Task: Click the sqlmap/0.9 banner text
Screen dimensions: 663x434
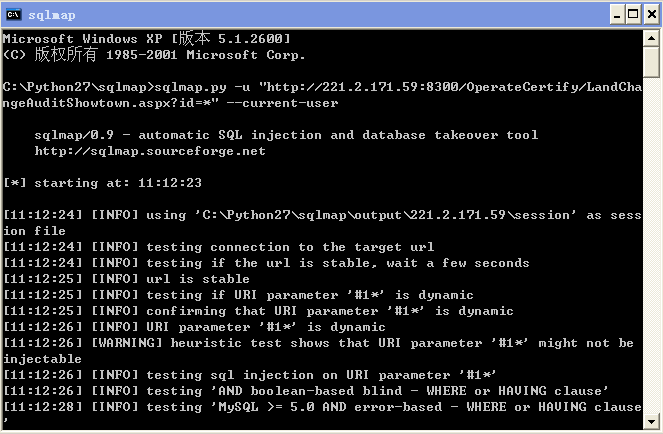Action: (x=286, y=135)
